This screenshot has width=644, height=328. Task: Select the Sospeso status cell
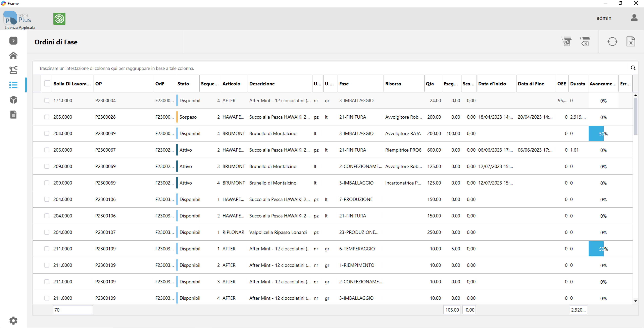(188, 117)
